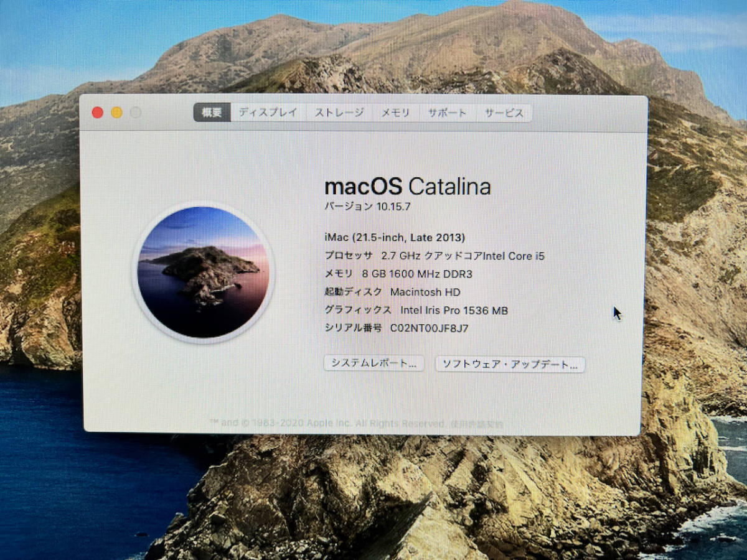747x560 pixels.
Task: Switch to the 概要 tab
Action: 212,113
